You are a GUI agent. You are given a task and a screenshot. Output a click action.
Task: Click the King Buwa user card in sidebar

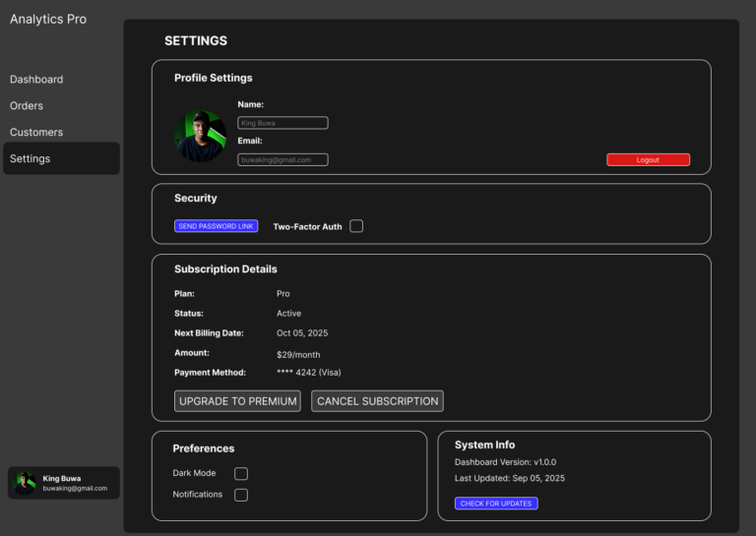[x=64, y=483]
